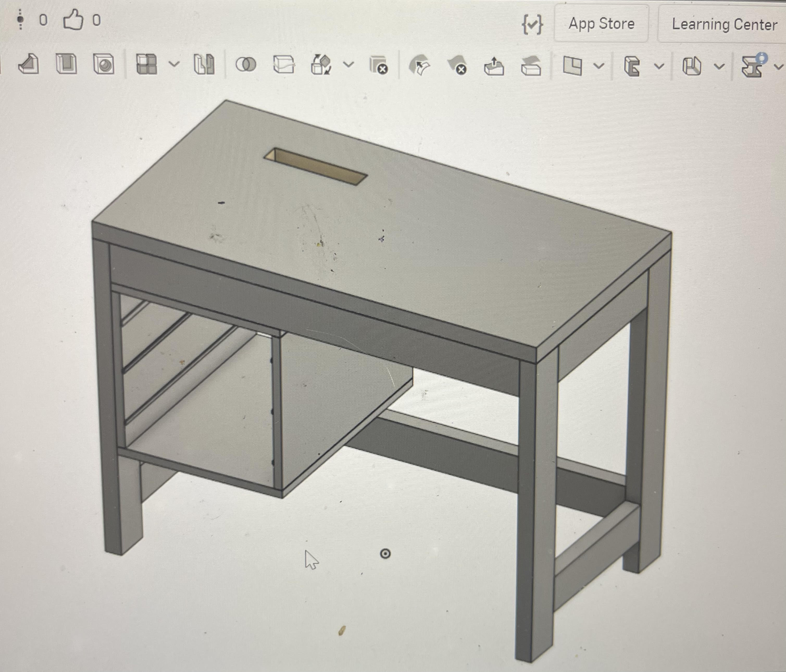Select the Mirror tool icon
Viewport: 786px width, 672px height.
point(204,64)
